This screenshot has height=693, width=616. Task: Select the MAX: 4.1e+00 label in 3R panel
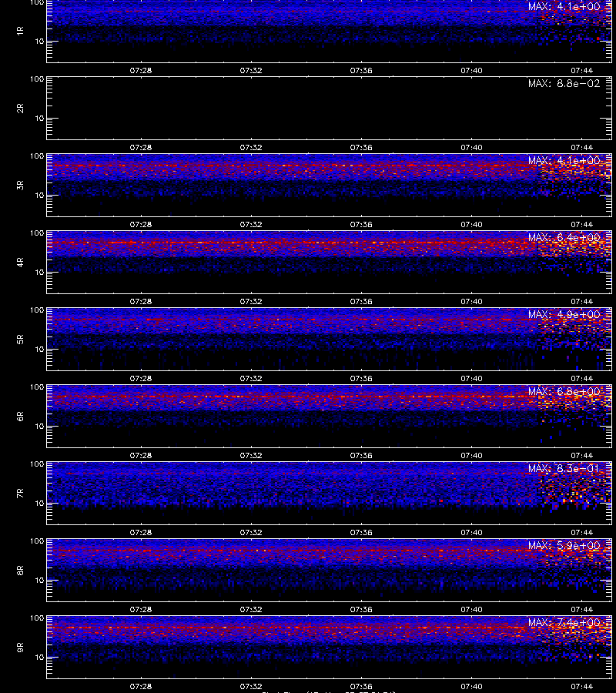tap(564, 160)
